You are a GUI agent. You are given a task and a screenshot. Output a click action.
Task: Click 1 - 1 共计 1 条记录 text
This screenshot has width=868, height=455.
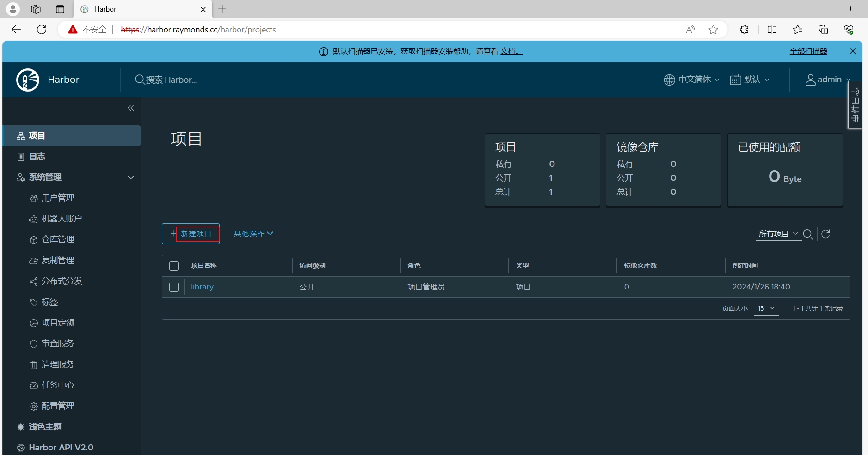click(818, 308)
